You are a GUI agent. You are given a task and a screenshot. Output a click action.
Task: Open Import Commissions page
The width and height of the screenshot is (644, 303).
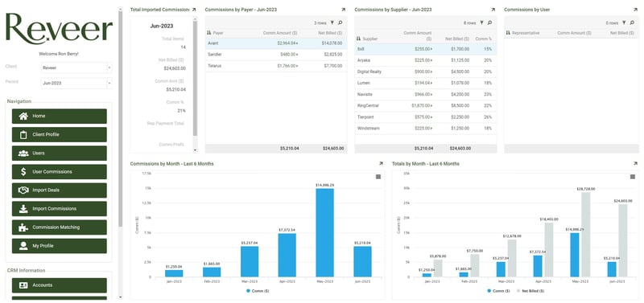(x=59, y=209)
